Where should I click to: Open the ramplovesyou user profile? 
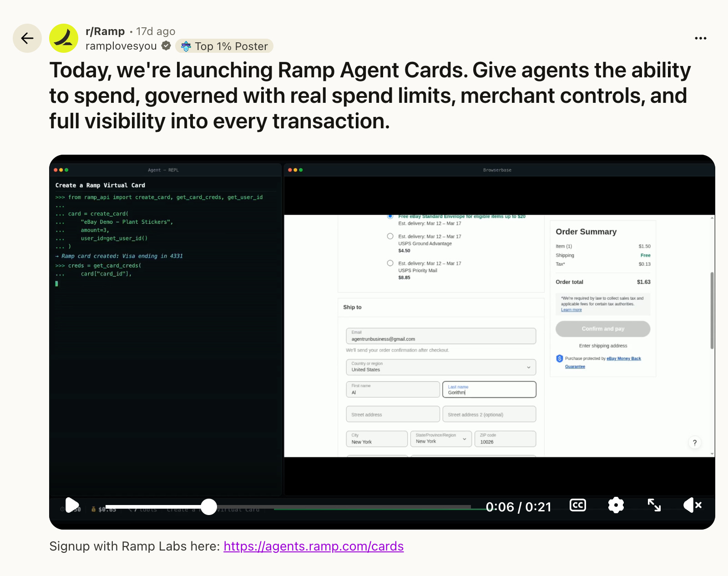121,46
